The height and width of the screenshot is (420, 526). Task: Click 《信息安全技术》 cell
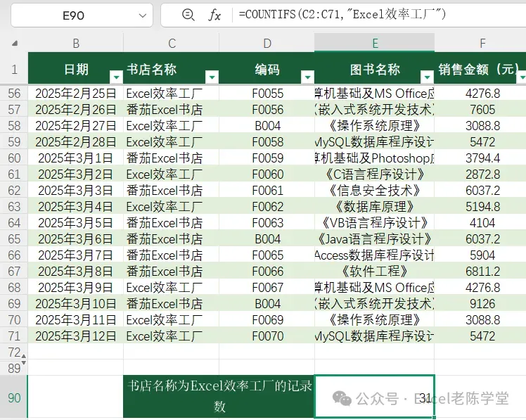point(375,191)
